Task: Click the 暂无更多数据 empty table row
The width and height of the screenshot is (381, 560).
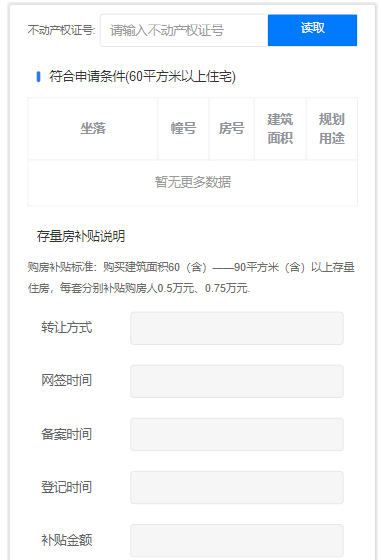Action: point(193,182)
